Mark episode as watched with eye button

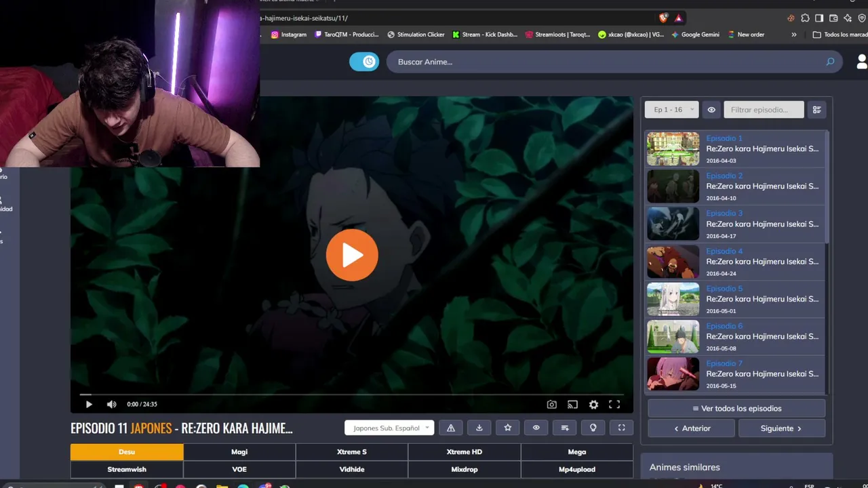coord(536,428)
